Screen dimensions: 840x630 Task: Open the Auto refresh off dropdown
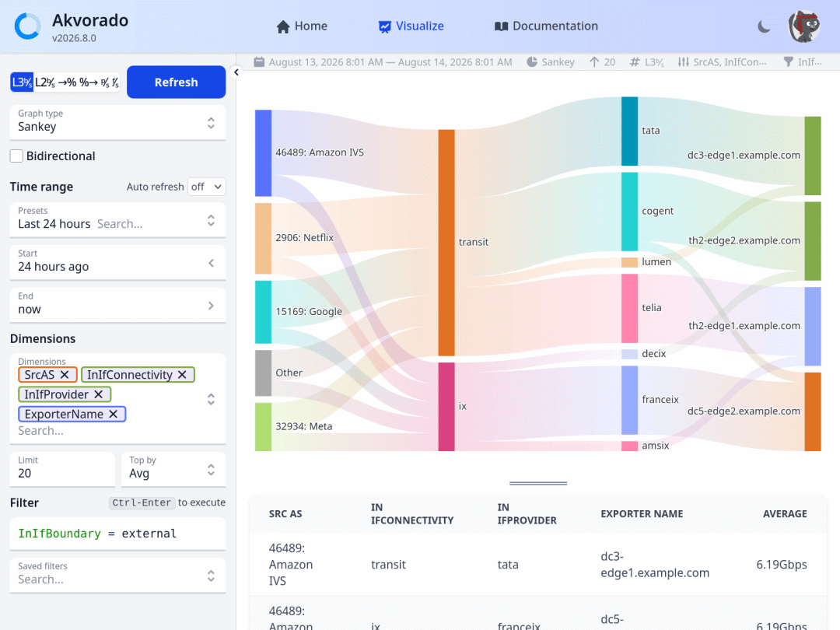206,187
